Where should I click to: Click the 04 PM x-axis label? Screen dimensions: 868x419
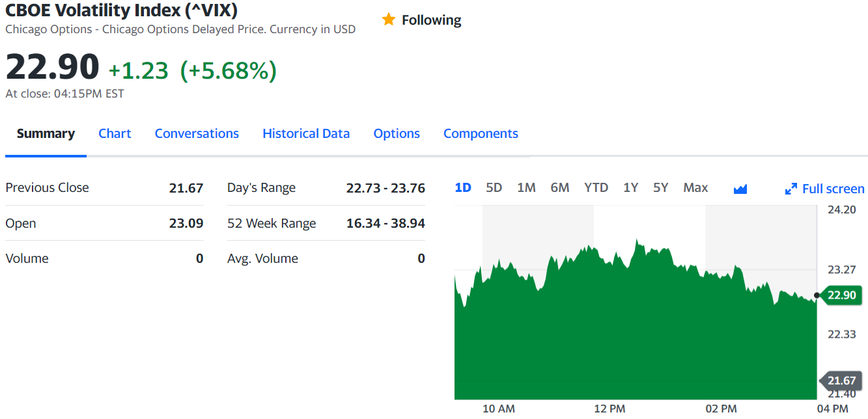click(832, 409)
